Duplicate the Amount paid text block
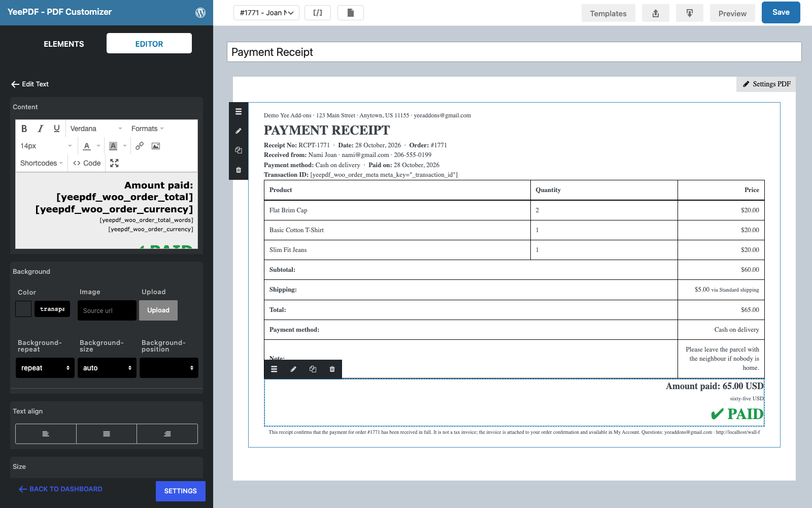The height and width of the screenshot is (508, 812). tap(313, 369)
